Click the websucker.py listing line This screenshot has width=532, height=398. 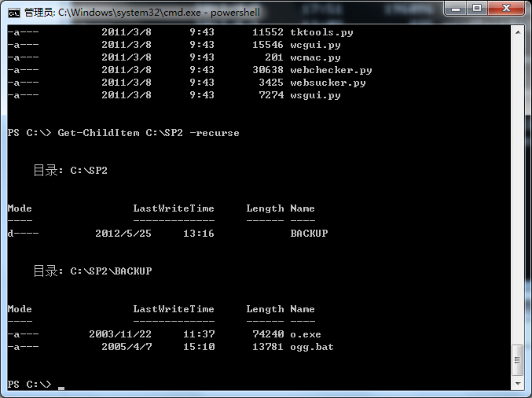point(186,83)
